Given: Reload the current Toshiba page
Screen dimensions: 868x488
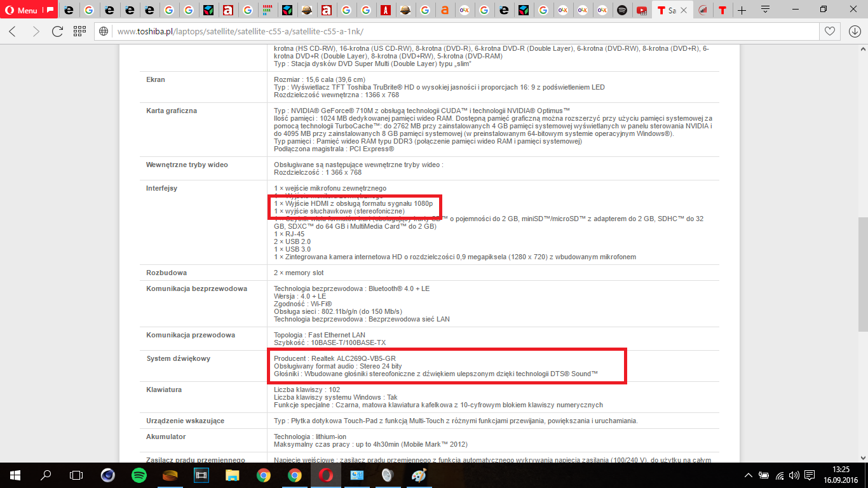Looking at the screenshot, I should [x=57, y=31].
